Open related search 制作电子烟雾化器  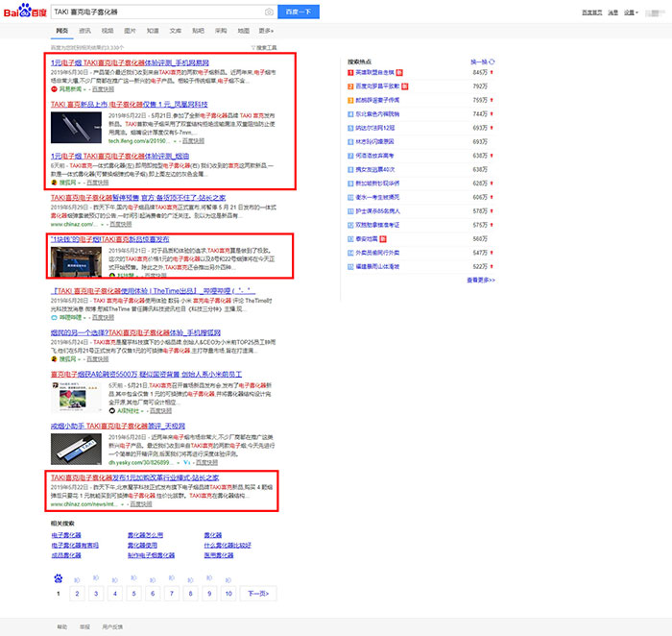(x=152, y=555)
